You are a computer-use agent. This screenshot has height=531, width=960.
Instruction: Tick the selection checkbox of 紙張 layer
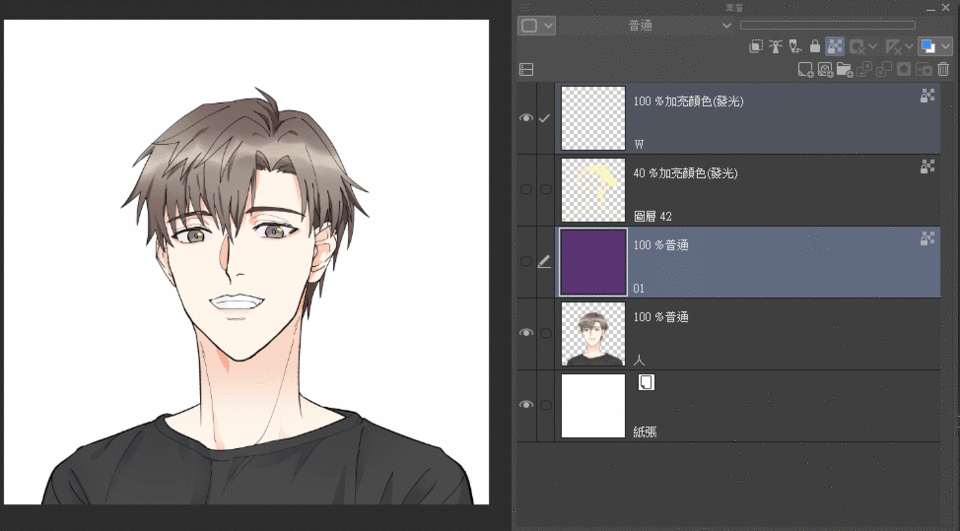pyautogui.click(x=546, y=405)
